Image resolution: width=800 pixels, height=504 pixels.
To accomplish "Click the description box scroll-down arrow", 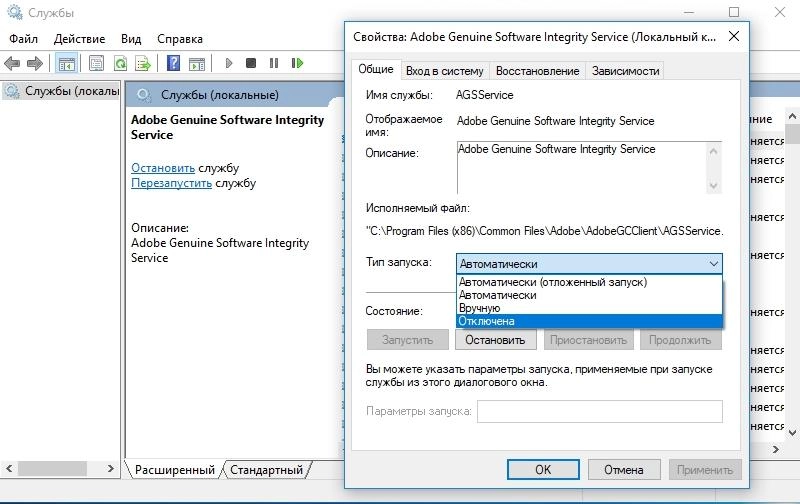I will click(713, 186).
